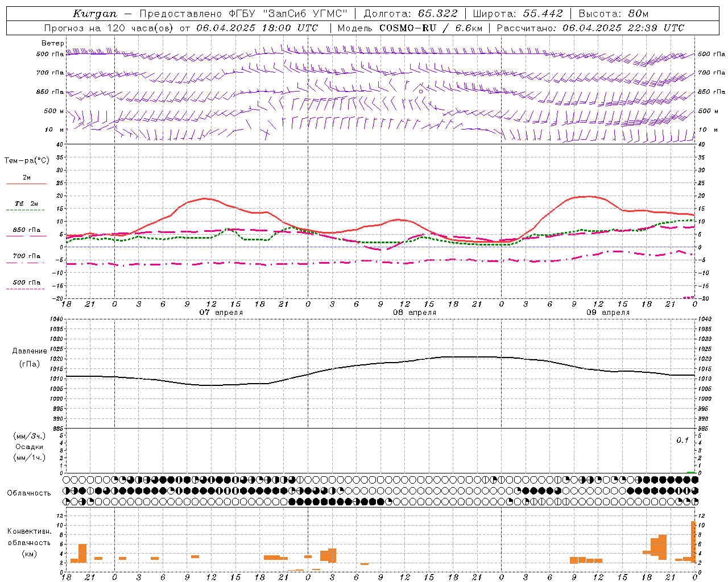Click the tallest orange convective bar at far right
This screenshot has height=582, width=728.
point(693,542)
